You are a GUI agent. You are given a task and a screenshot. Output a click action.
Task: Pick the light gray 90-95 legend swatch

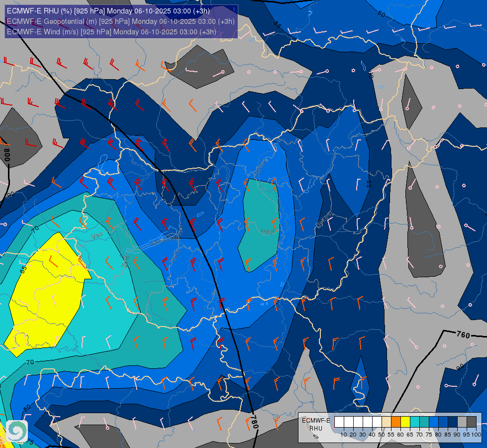[x=462, y=422]
